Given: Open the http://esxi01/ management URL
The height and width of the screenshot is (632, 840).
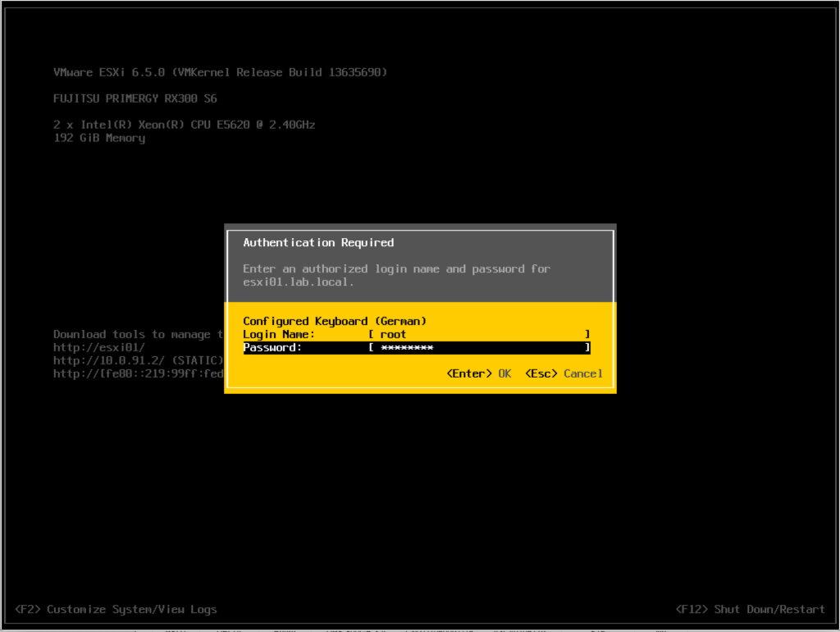Looking at the screenshot, I should tap(99, 347).
